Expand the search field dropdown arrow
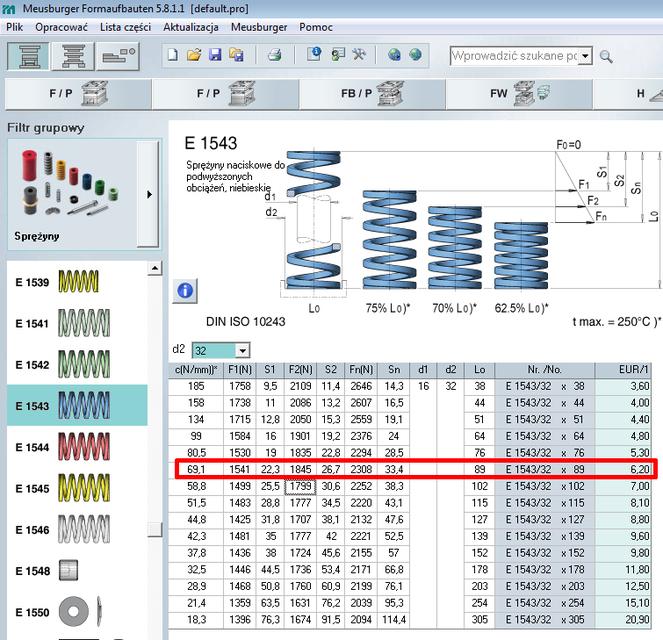The height and width of the screenshot is (640, 663). (x=585, y=56)
